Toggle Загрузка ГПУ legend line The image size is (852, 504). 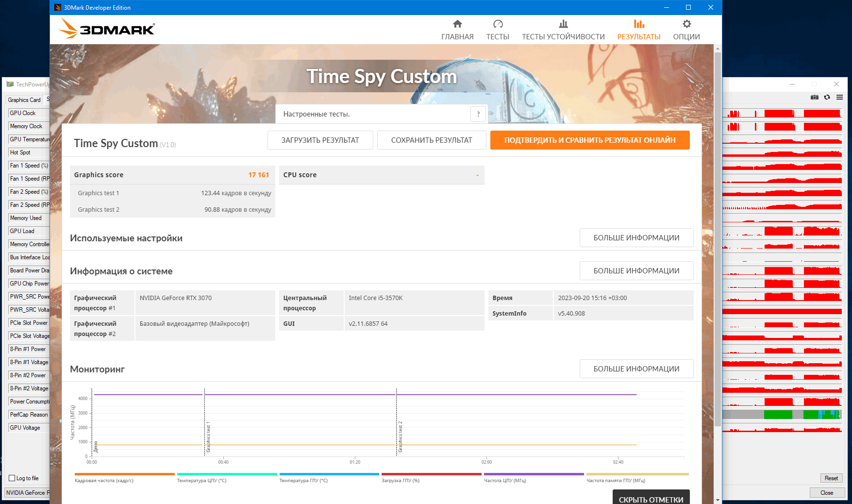click(x=432, y=478)
